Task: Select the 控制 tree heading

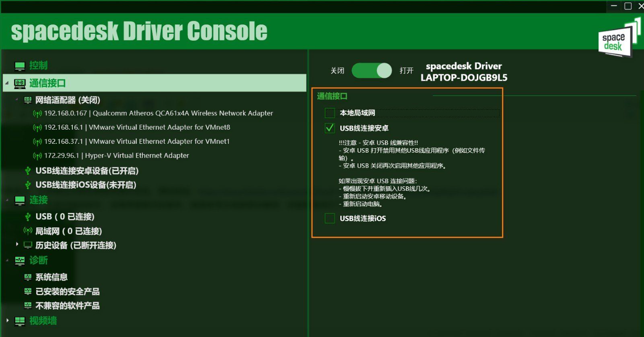Action: (x=38, y=66)
